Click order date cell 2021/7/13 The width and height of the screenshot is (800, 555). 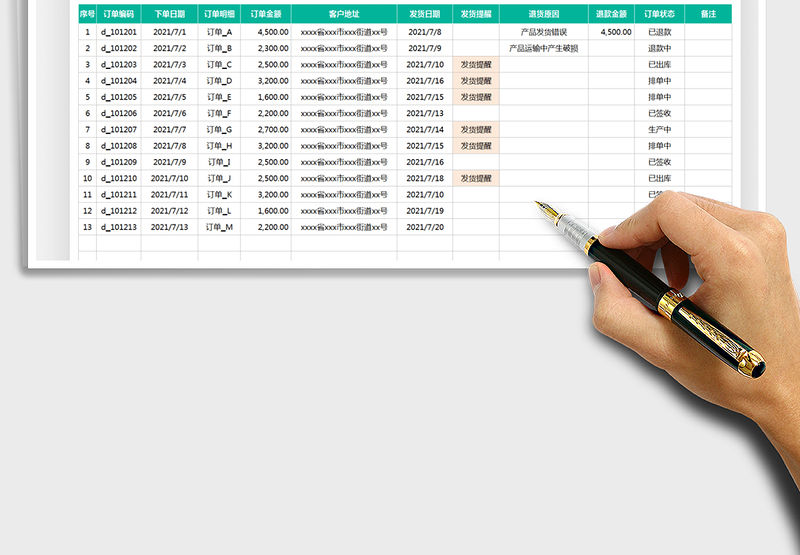tap(169, 227)
